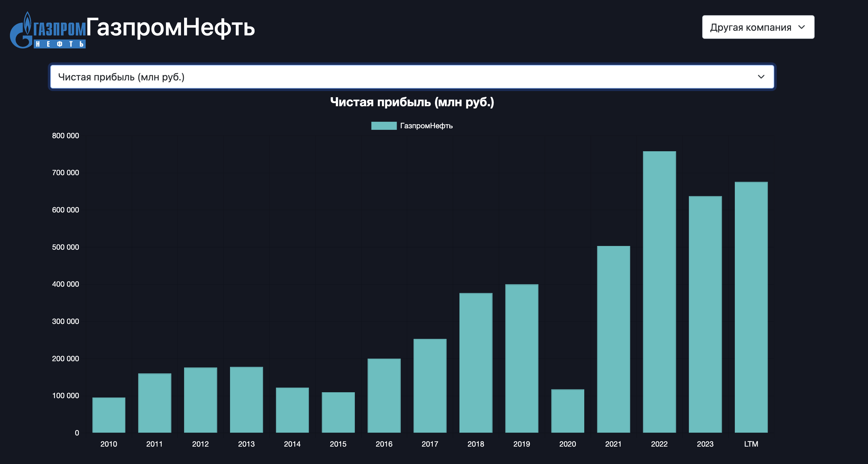Click the '2012' x-axis label

[x=201, y=444]
